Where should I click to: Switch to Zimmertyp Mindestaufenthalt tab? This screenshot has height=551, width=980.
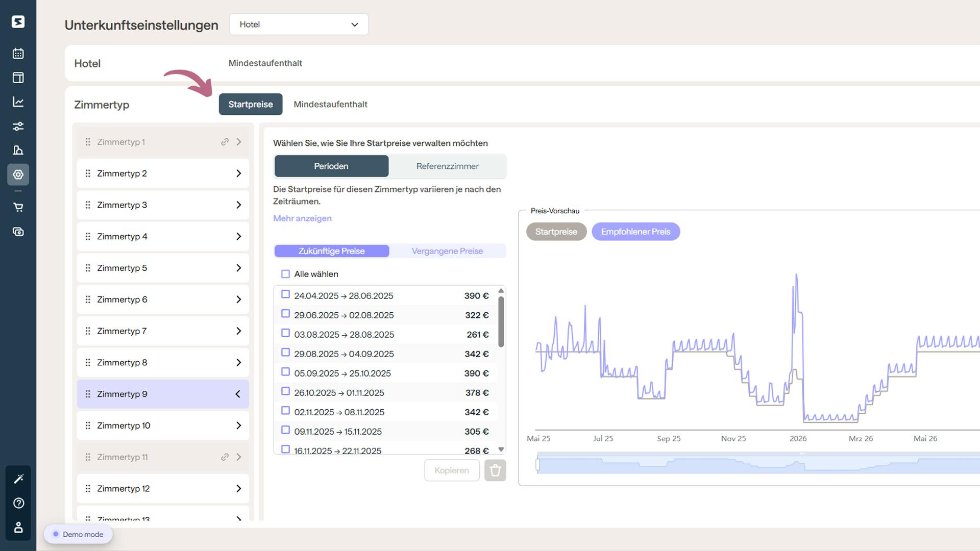pos(330,104)
